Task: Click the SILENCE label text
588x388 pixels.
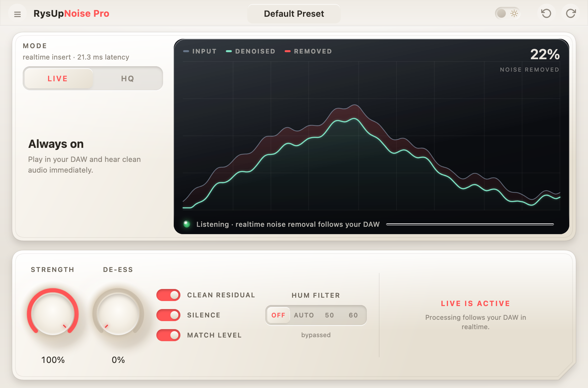Action: tap(203, 315)
